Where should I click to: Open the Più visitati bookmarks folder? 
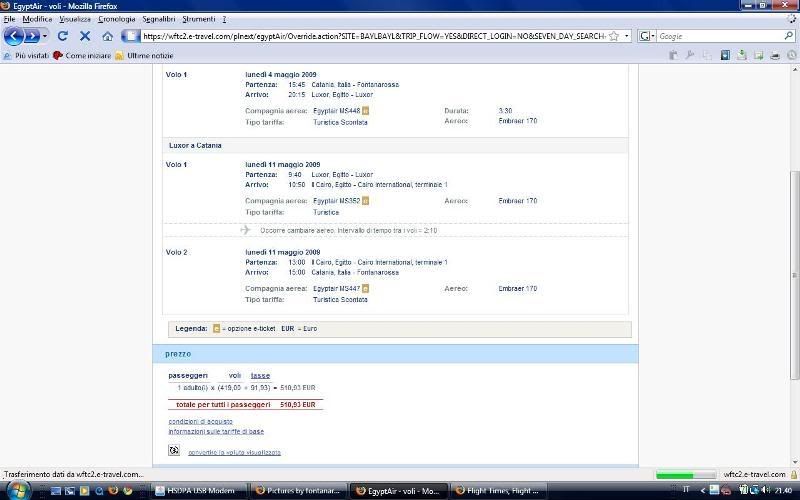point(27,56)
